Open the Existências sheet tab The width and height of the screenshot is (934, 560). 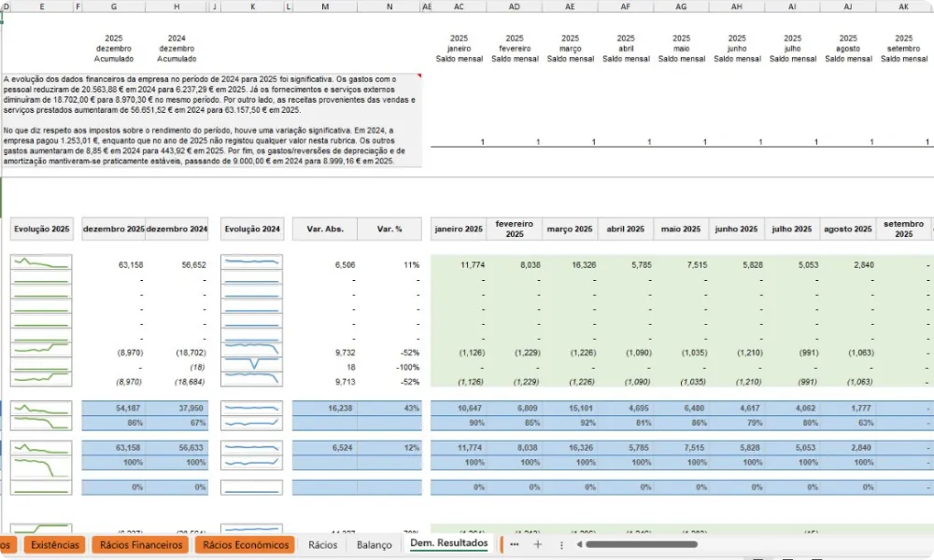(x=55, y=544)
